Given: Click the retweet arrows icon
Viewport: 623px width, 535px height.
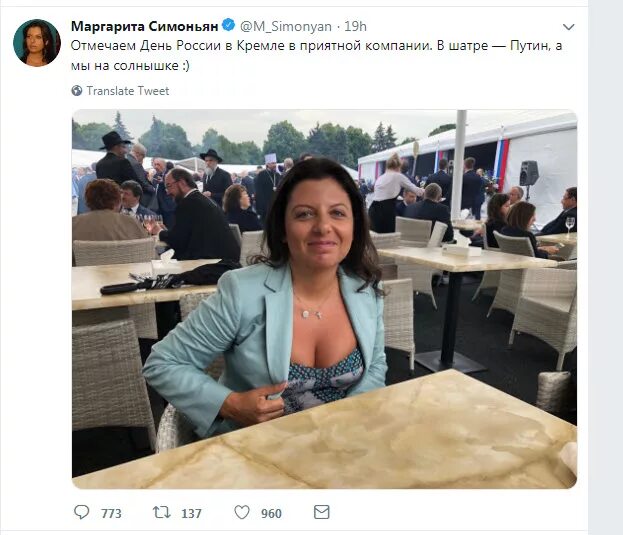Looking at the screenshot, I should coord(162,512).
